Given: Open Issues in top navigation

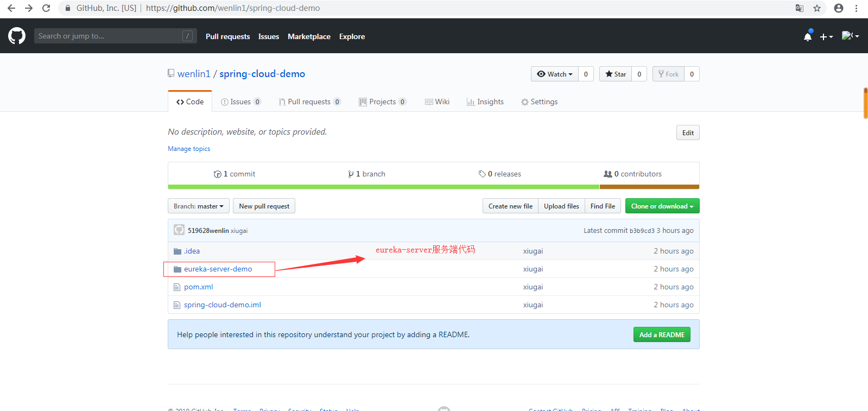Looking at the screenshot, I should 269,36.
